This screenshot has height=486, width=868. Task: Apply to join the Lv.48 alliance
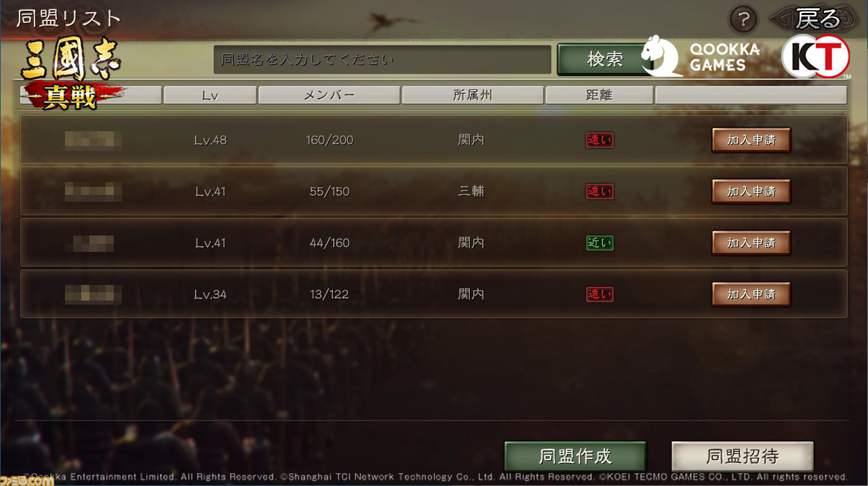coord(751,140)
